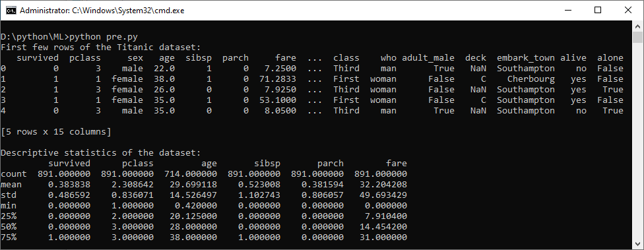The width and height of the screenshot is (644, 250).
Task: Click the 'class' column header
Action: tap(346, 58)
